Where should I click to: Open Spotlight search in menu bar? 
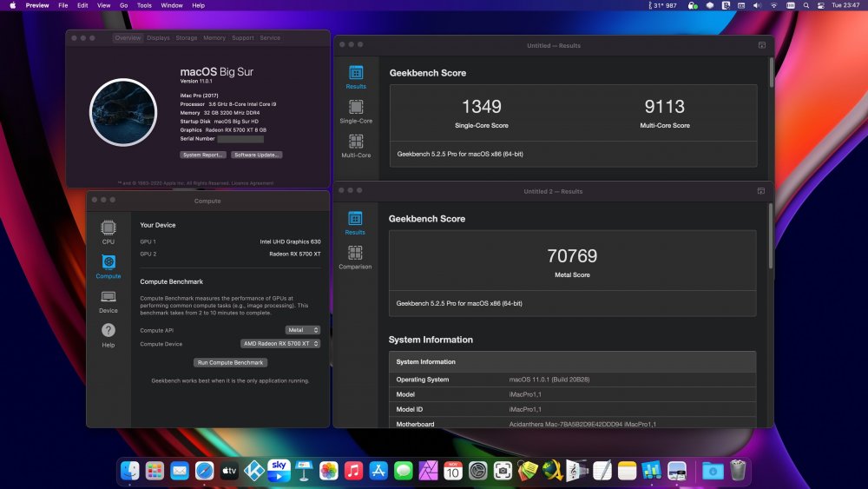tap(806, 5)
